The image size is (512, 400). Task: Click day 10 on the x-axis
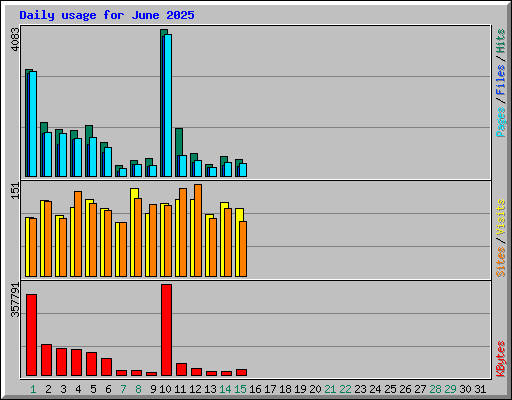click(x=165, y=389)
